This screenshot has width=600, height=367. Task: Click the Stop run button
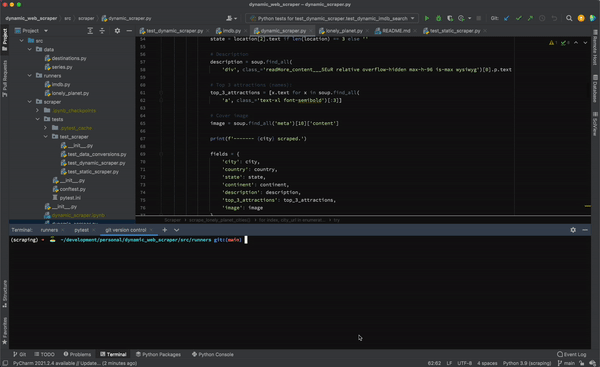[478, 18]
